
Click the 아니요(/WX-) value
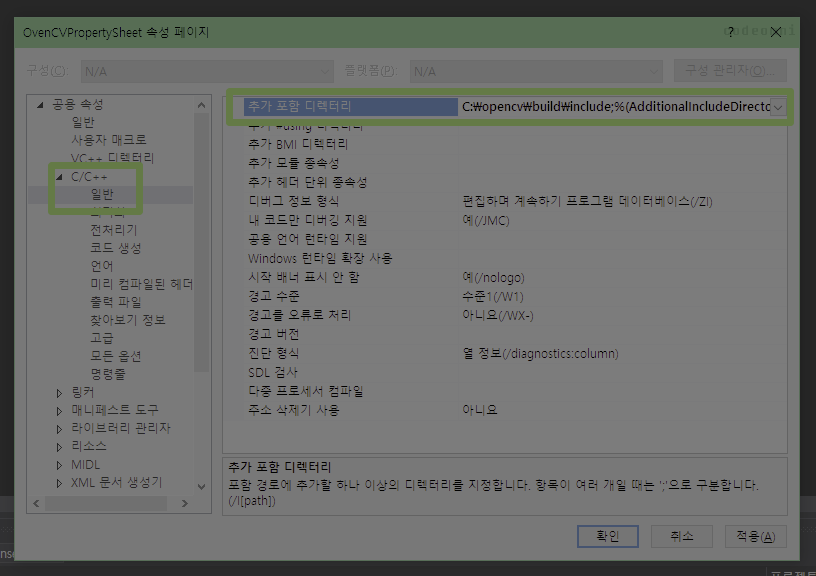pos(498,316)
